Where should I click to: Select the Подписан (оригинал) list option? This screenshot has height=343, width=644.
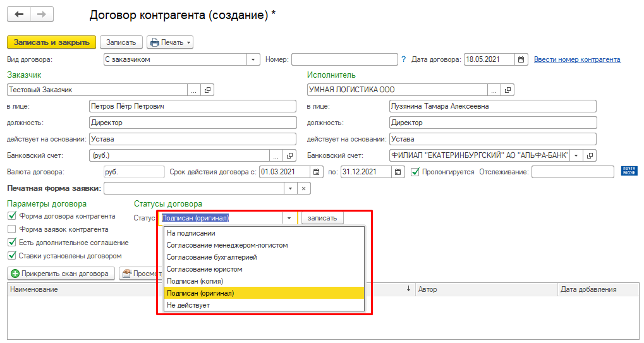pos(264,293)
